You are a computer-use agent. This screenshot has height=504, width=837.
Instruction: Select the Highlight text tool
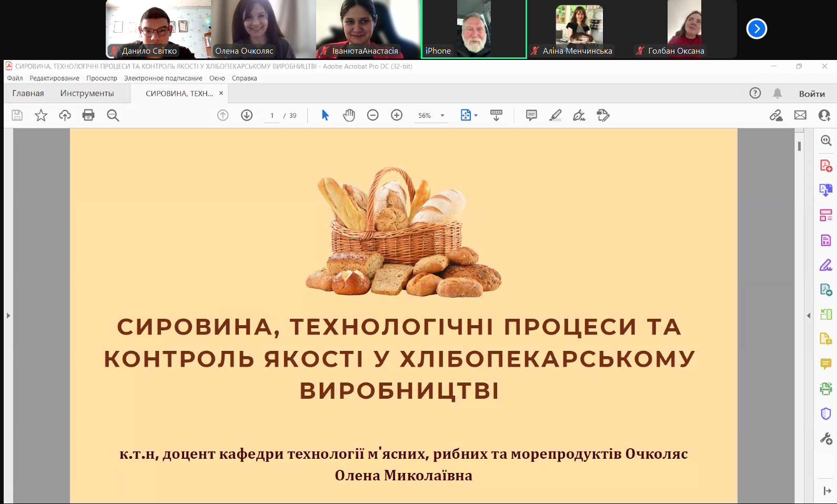[555, 115]
